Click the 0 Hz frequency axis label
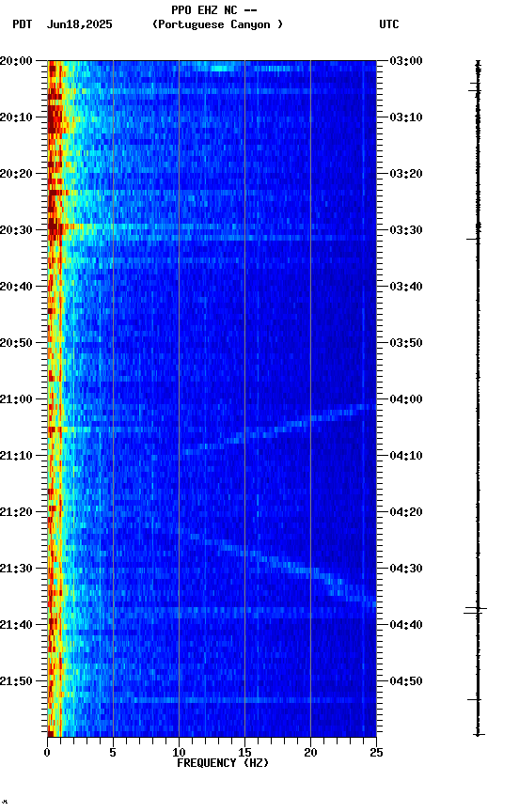Viewport: 519px width, 812px height. click(x=48, y=753)
